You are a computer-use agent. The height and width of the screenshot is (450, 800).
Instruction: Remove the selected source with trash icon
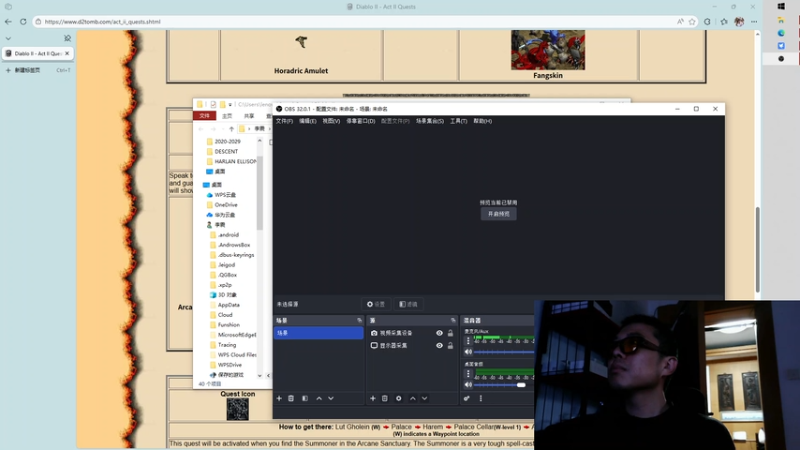pos(385,398)
